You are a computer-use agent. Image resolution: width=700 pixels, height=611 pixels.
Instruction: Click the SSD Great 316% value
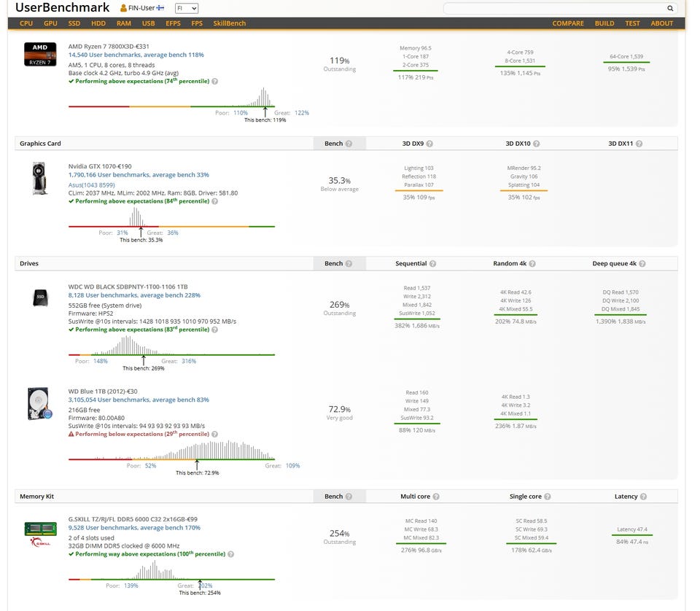[189, 362]
